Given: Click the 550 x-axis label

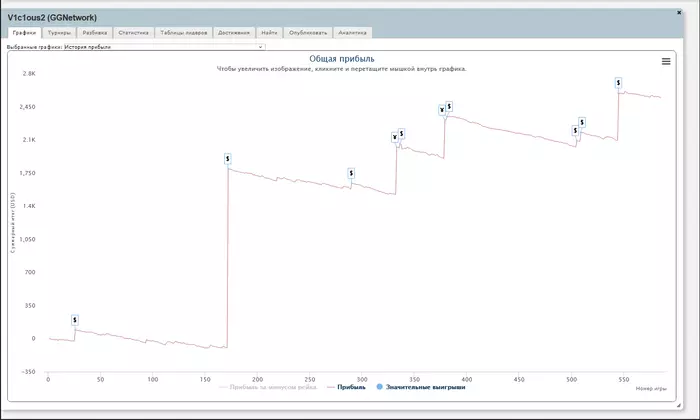Looking at the screenshot, I should pyautogui.click(x=624, y=379).
